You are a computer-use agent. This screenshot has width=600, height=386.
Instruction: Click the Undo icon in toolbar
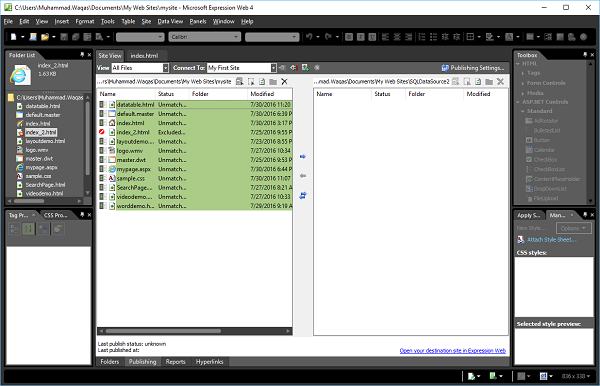click(309, 37)
